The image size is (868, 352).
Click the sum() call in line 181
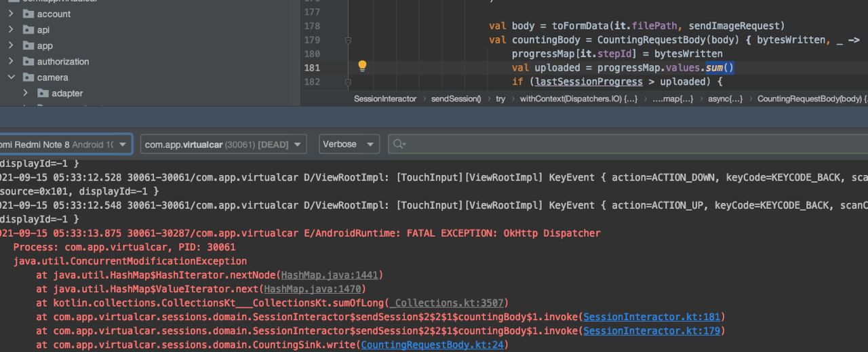[x=719, y=68]
